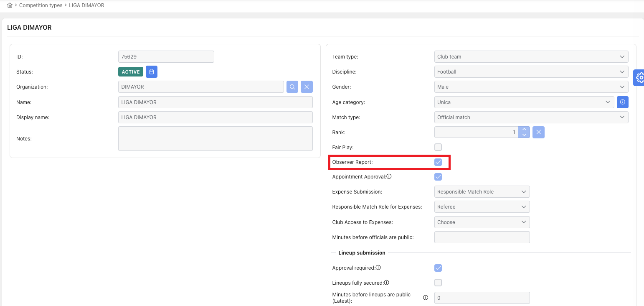Toggle the Lineups fully secured checkbox
Viewport: 644px width, 306px height.
[438, 283]
